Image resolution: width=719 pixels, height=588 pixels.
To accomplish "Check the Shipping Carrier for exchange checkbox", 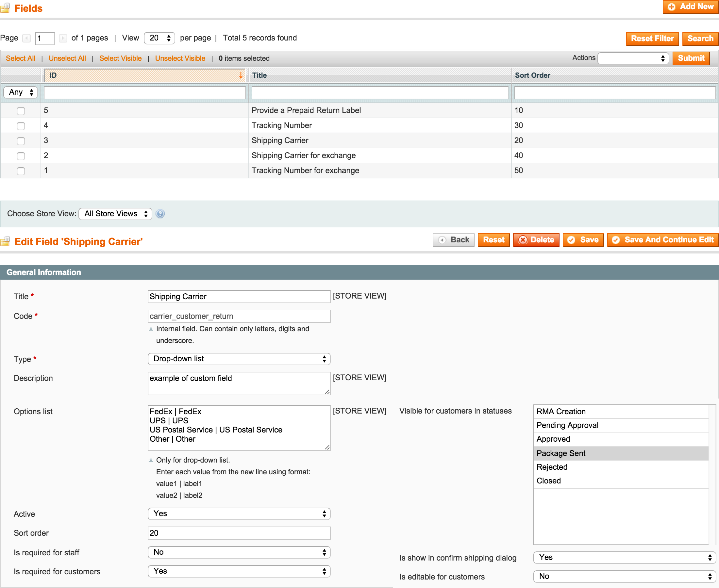I will 21,156.
